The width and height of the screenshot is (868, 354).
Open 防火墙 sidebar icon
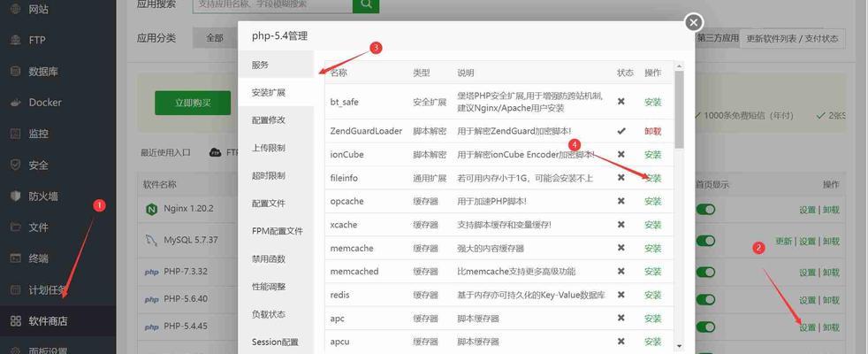click(16, 196)
